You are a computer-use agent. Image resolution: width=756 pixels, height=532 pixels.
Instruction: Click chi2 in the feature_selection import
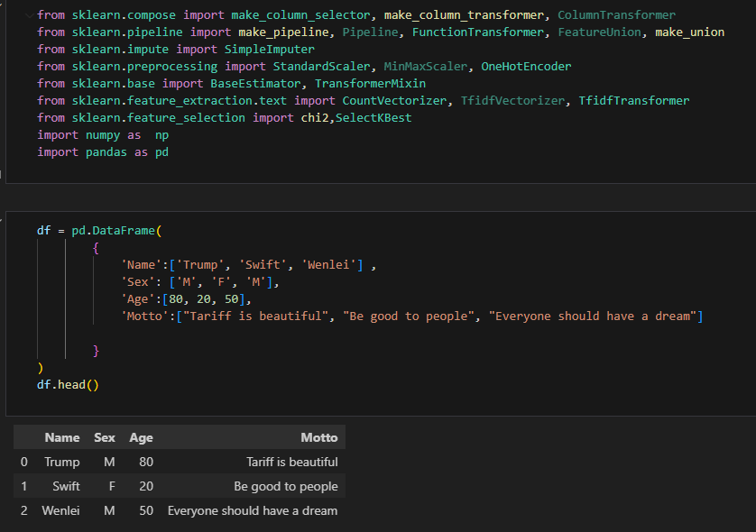tap(315, 118)
